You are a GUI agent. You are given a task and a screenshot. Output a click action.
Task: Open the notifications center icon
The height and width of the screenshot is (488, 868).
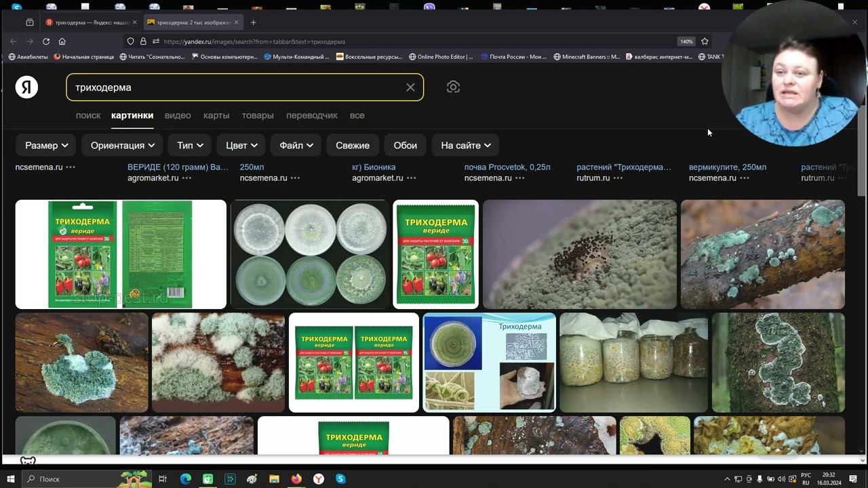click(853, 479)
